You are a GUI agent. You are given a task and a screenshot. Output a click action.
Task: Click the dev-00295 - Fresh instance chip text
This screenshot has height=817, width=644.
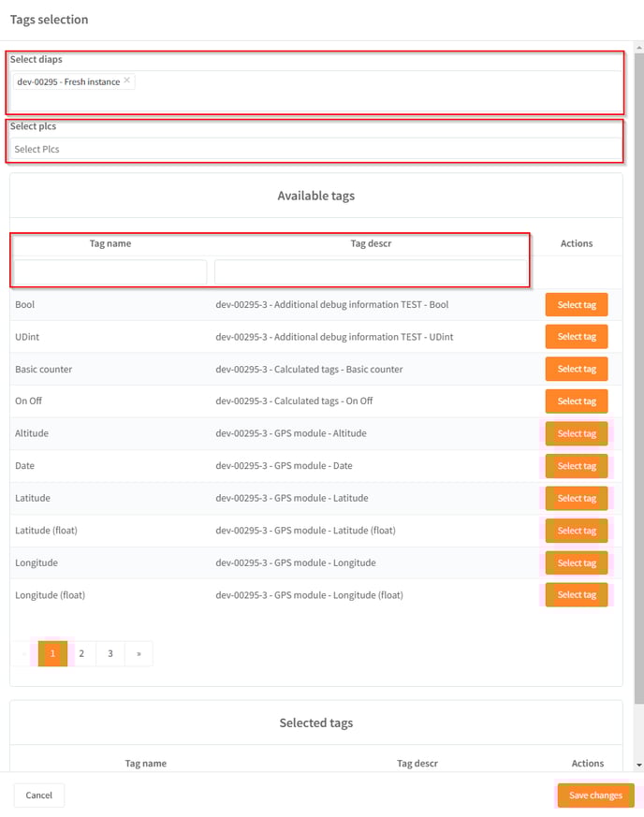(68, 81)
